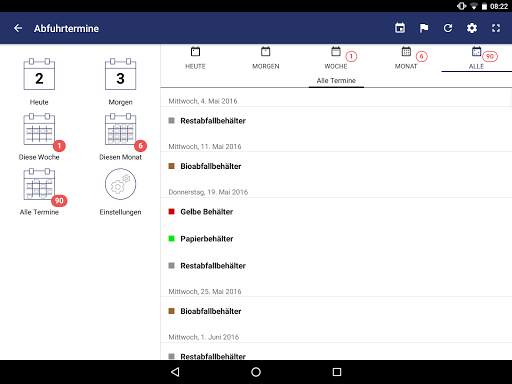Click the green Papierbehälter color square
Image resolution: width=512 pixels, height=384 pixels.
point(172,239)
